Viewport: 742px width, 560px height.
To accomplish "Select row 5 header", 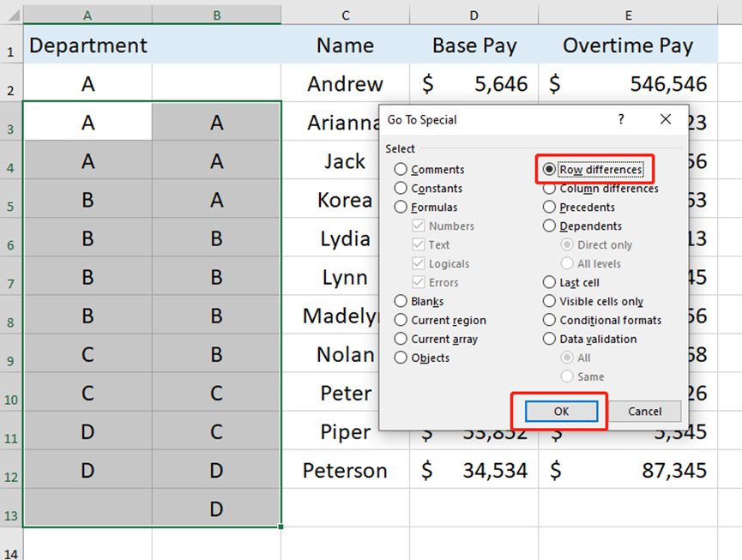I will click(11, 199).
